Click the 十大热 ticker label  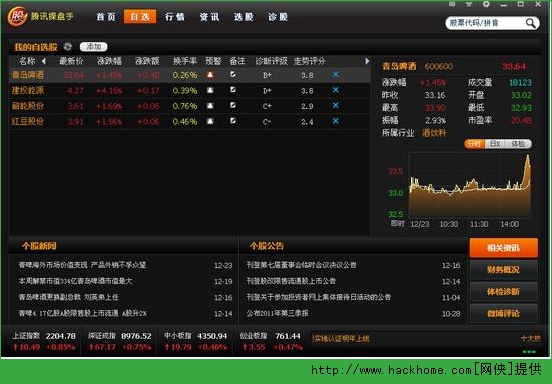pyautogui.click(x=531, y=339)
